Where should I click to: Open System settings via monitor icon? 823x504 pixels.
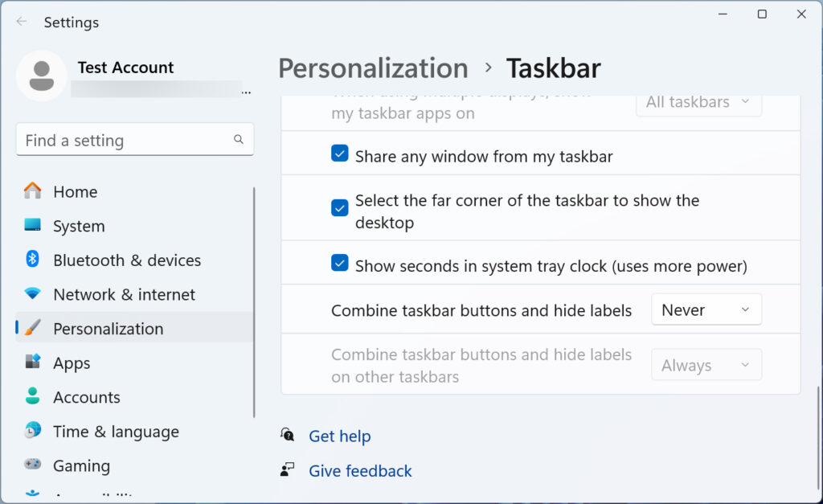(x=31, y=226)
